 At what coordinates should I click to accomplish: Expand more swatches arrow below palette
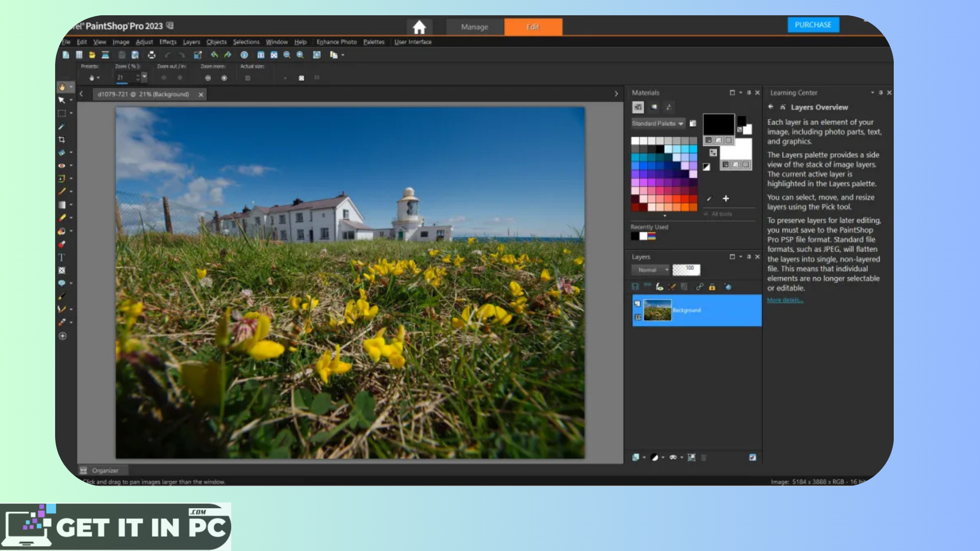665,216
